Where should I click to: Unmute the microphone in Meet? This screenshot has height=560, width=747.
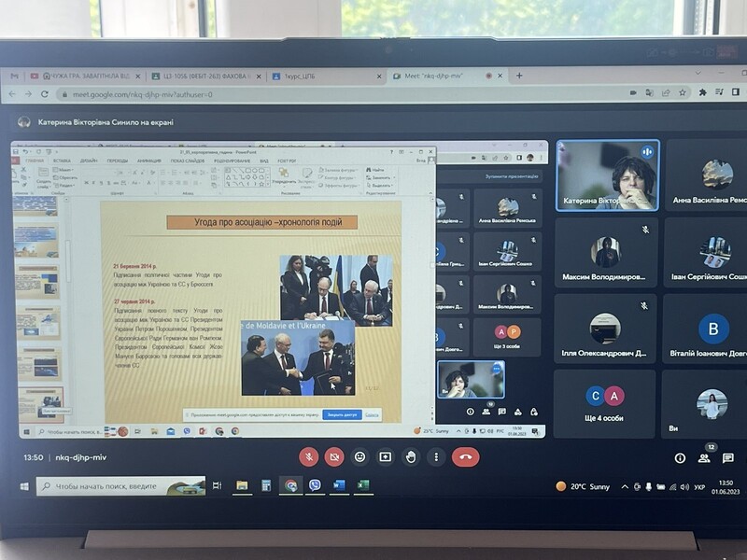[309, 457]
